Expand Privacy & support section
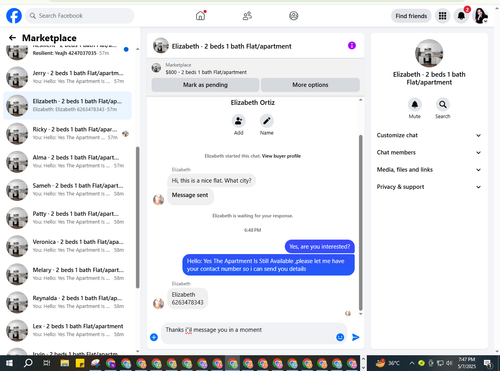Screen dimensions: 500x371 tap(429, 187)
